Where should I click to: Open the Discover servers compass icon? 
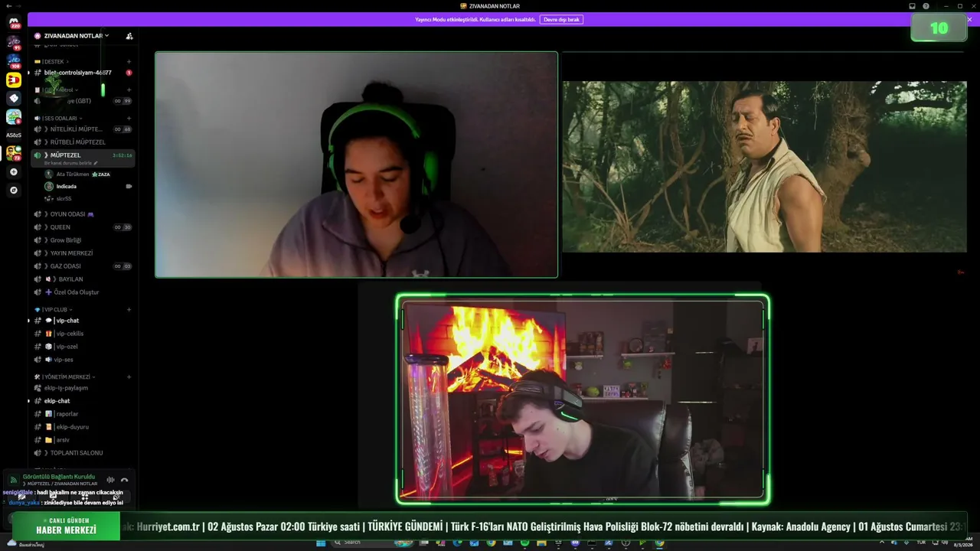coord(14,190)
